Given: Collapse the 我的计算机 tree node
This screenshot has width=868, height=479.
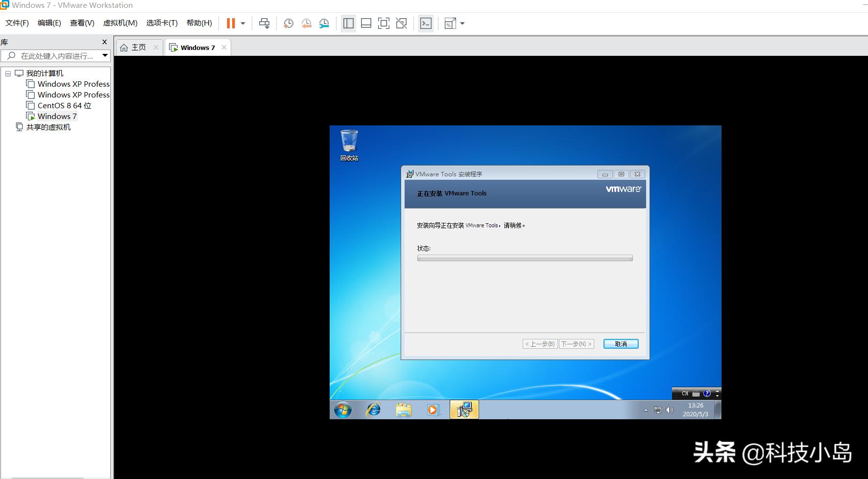Looking at the screenshot, I should [x=8, y=73].
